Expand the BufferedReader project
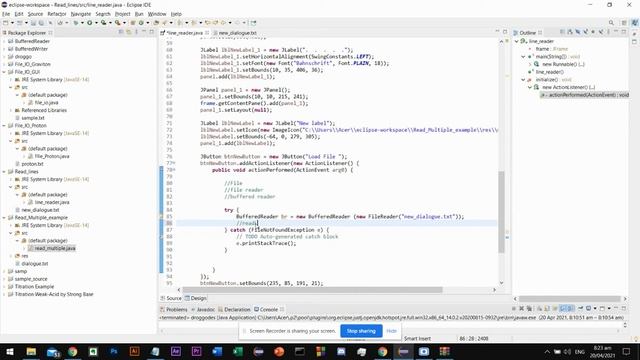Viewport: 640px width, 360px height. pos(4,41)
